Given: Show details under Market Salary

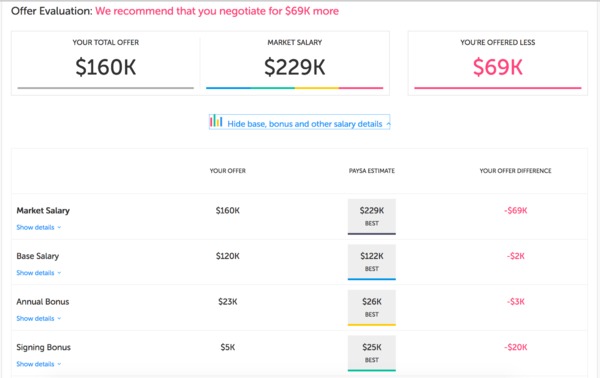Looking at the screenshot, I should (x=35, y=227).
